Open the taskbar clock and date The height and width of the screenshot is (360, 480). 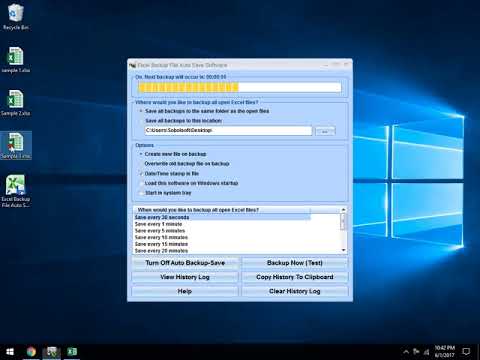(x=444, y=351)
